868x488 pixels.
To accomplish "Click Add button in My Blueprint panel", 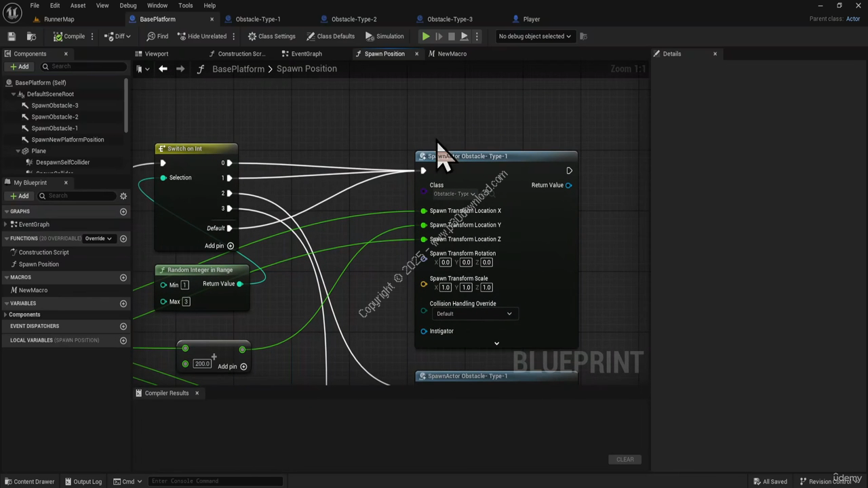I will click(x=19, y=196).
